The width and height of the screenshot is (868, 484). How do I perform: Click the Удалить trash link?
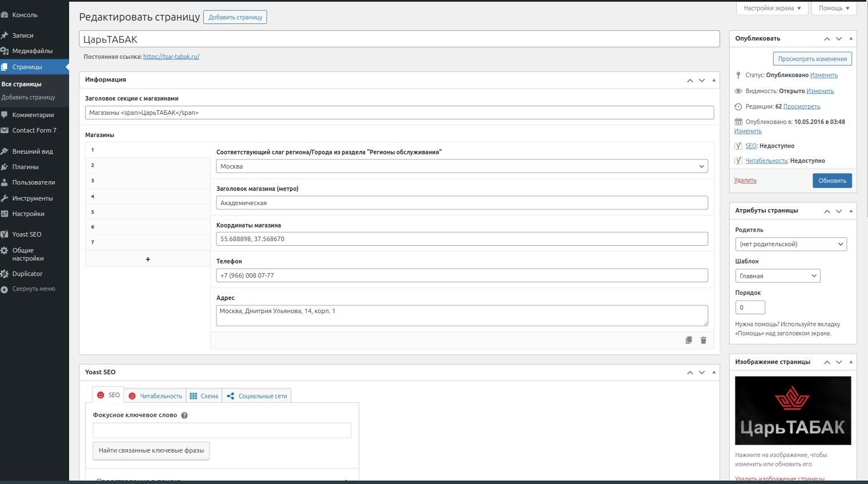coord(745,180)
